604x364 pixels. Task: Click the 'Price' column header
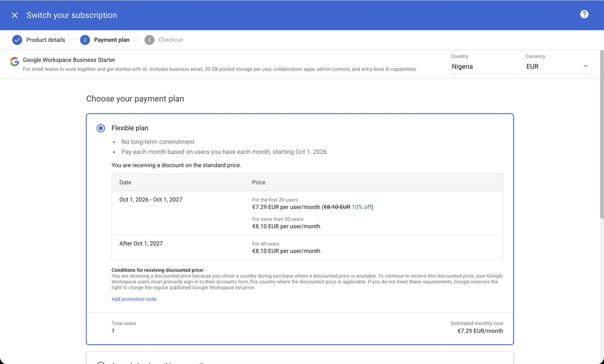pyautogui.click(x=259, y=182)
